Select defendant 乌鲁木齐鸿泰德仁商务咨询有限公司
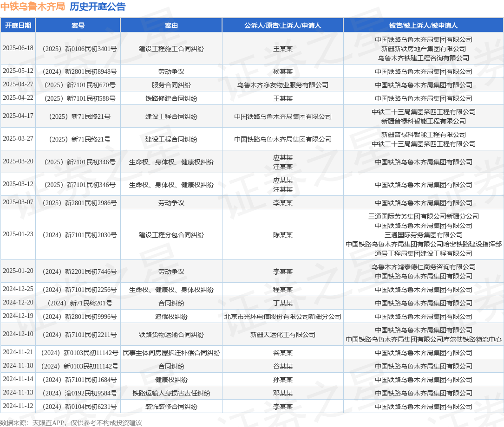 424,267
